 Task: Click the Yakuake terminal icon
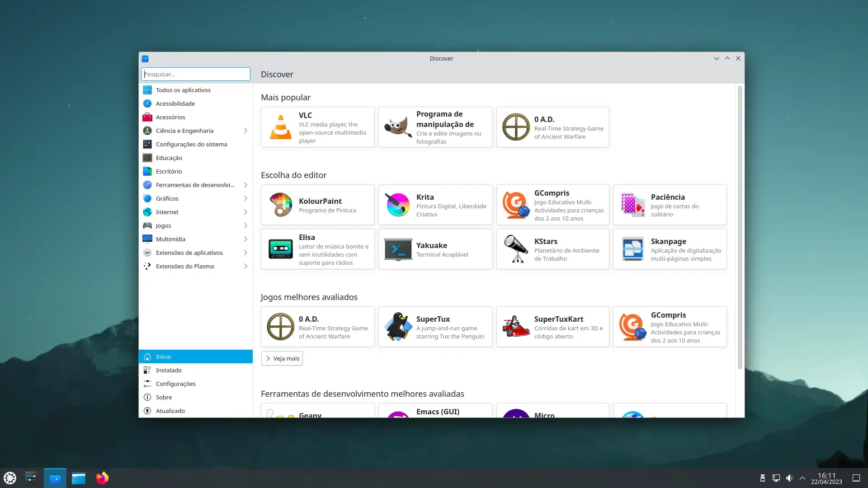(x=398, y=249)
